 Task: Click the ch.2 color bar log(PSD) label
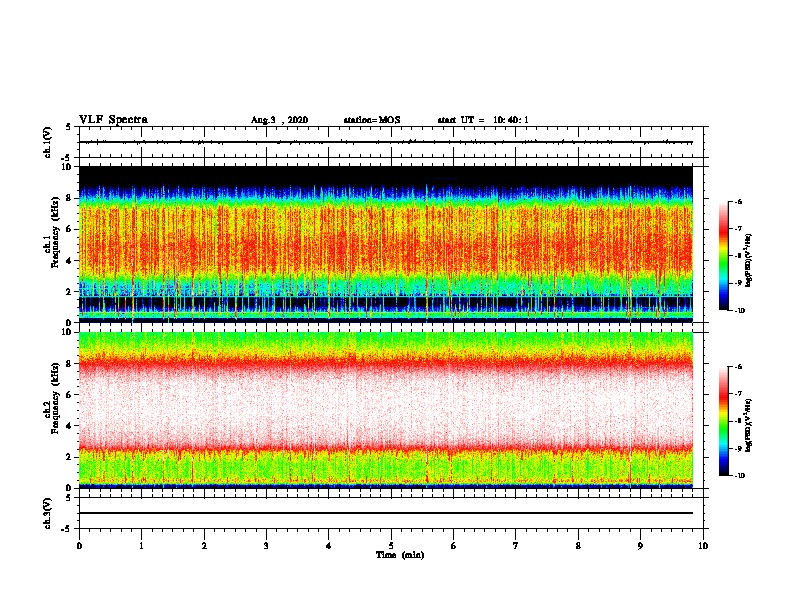[749, 425]
